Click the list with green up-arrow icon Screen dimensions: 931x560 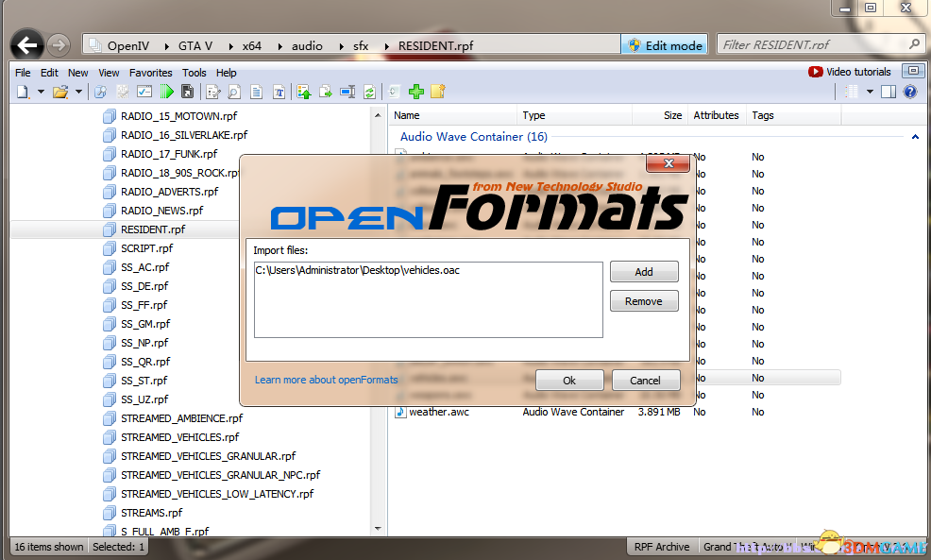304,92
